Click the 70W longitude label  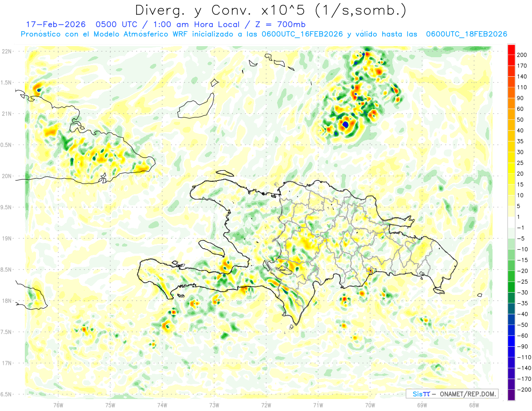(370, 405)
